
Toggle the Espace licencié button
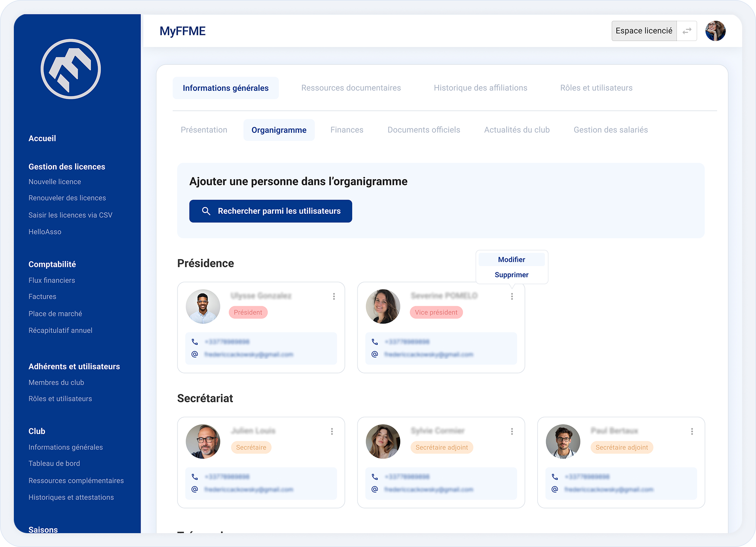coord(643,31)
